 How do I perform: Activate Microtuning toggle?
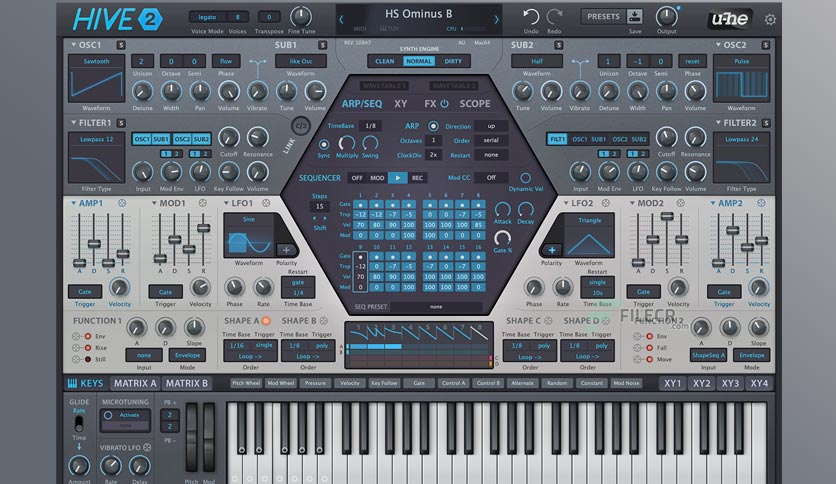coord(108,415)
